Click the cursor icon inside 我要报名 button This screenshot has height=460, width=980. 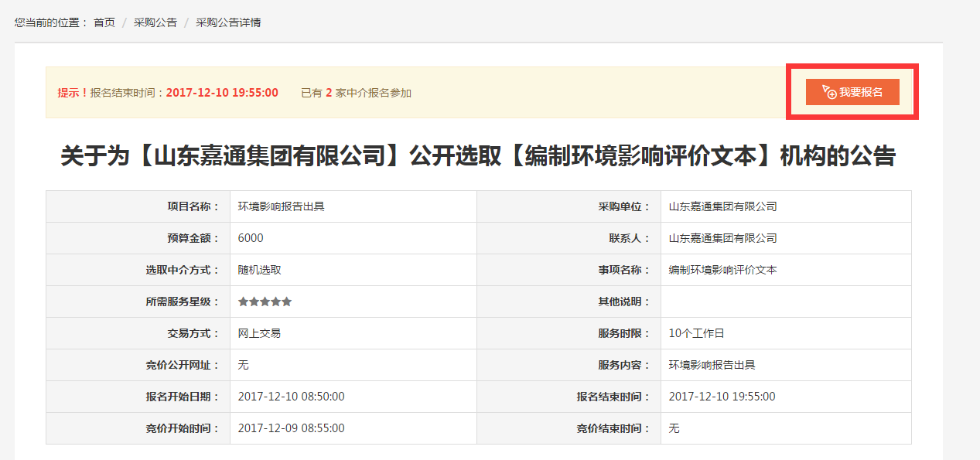click(x=828, y=91)
